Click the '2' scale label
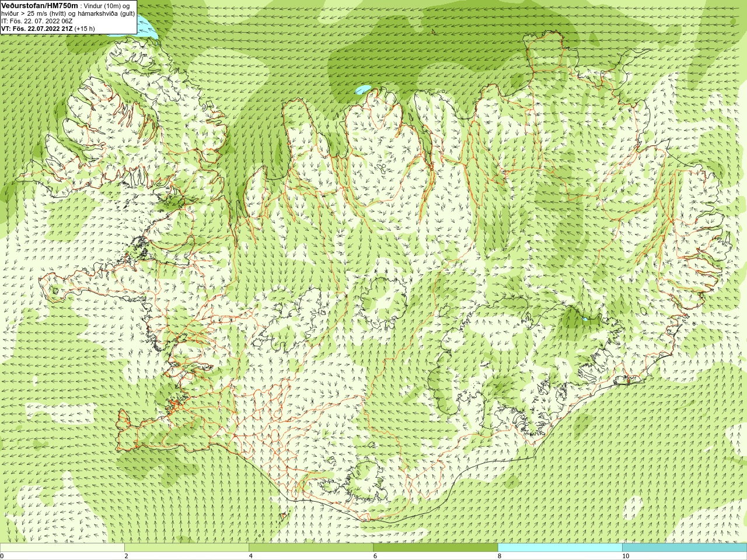 tap(126, 556)
